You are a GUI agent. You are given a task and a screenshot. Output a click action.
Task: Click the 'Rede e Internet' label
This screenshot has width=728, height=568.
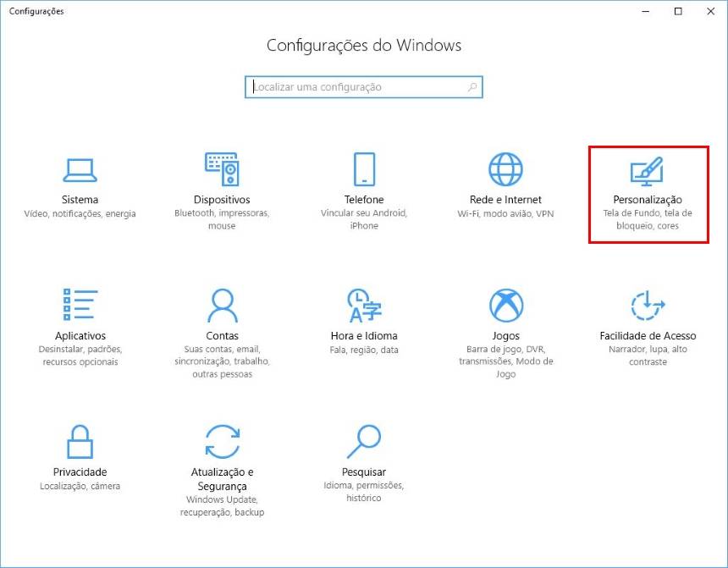tap(505, 200)
